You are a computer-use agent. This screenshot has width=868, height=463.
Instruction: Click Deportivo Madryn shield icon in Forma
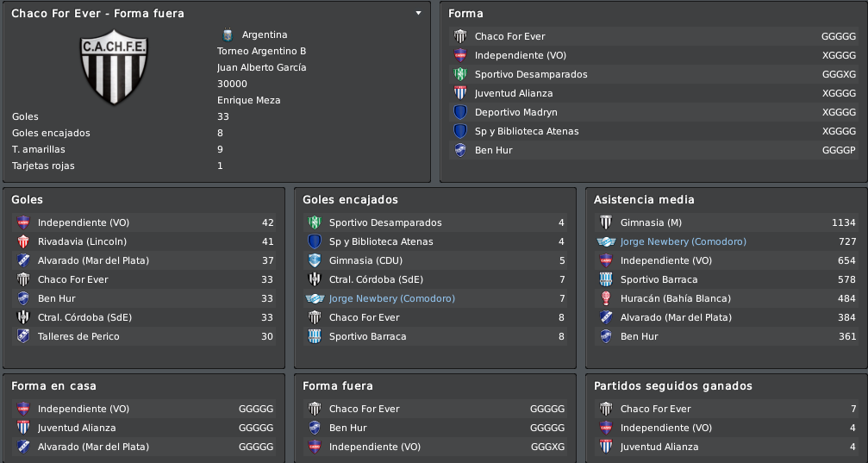460,112
